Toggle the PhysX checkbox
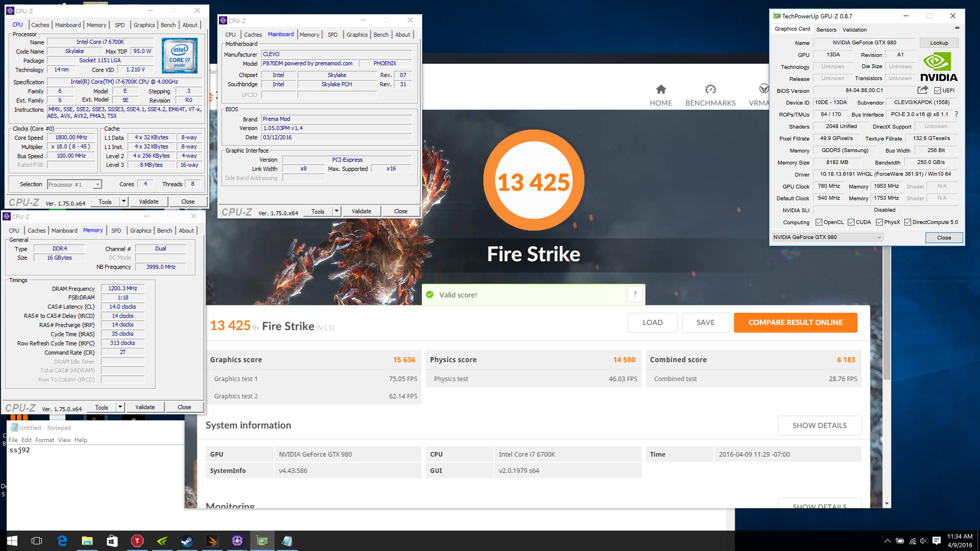980x551 pixels. click(879, 222)
